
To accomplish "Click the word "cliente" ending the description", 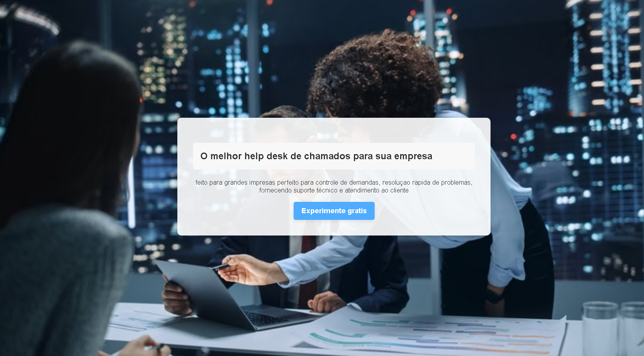I will tap(399, 191).
